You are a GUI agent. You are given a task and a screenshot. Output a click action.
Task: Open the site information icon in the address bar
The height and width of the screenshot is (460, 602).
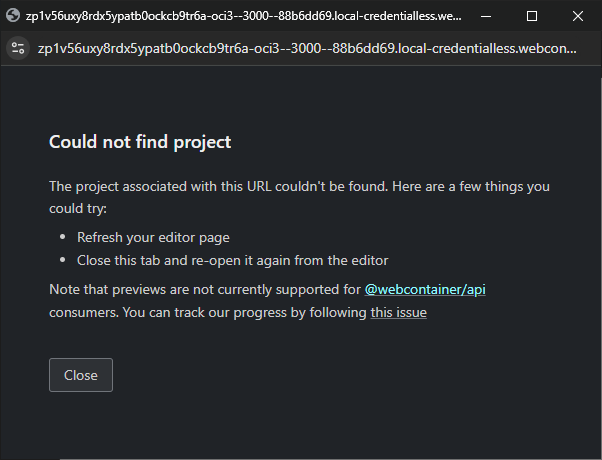click(18, 48)
